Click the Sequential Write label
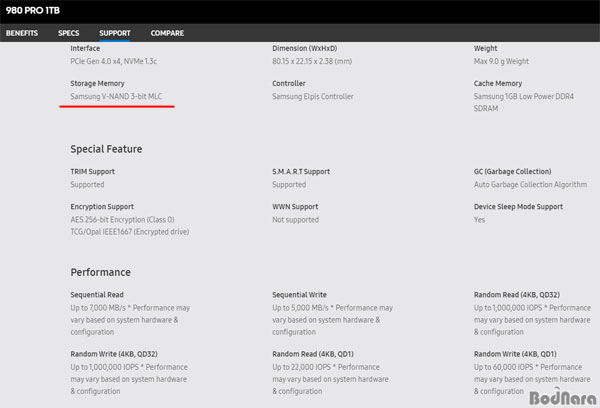600x408 pixels. (x=300, y=295)
